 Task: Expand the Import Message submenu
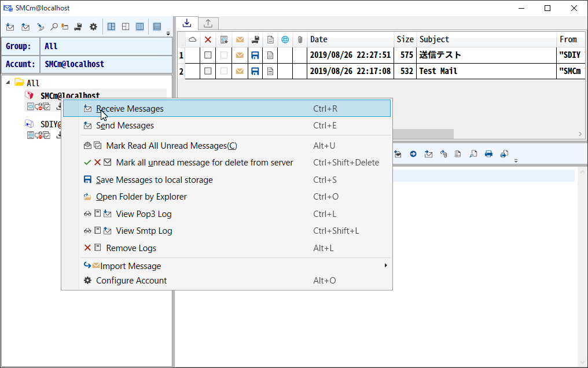point(227,266)
